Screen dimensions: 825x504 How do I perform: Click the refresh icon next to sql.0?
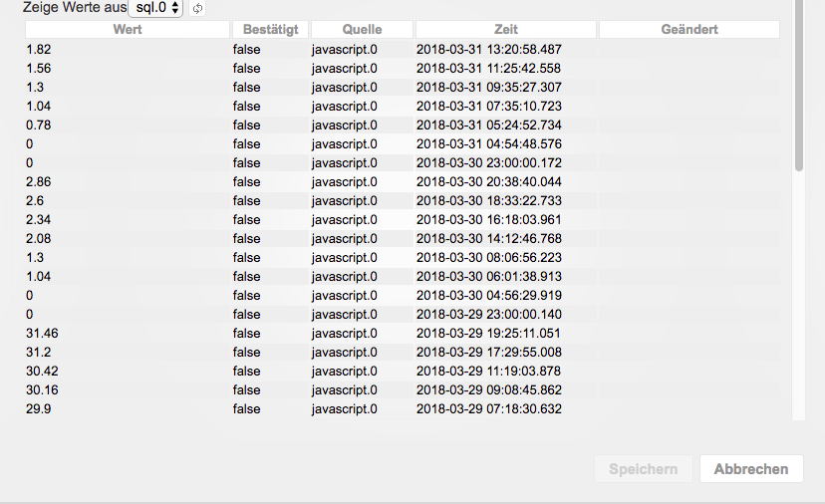coord(197,8)
